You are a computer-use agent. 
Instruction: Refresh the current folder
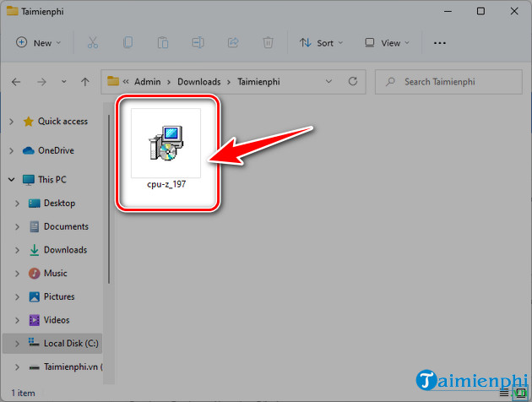click(x=353, y=82)
